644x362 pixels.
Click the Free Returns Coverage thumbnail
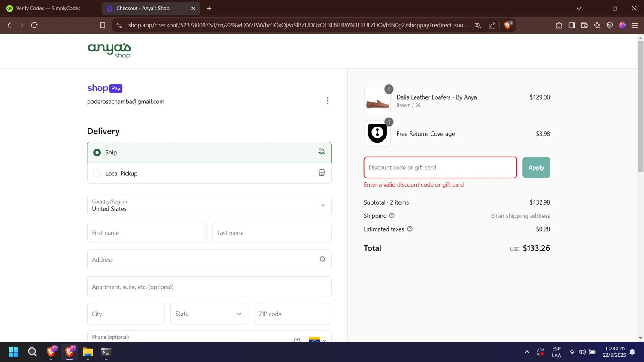point(377,133)
